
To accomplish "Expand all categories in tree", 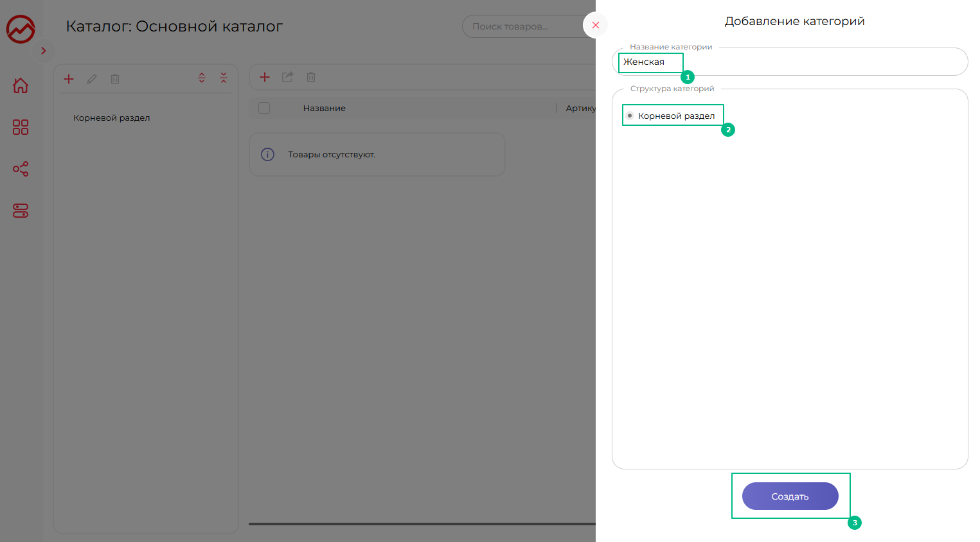I will pos(202,78).
